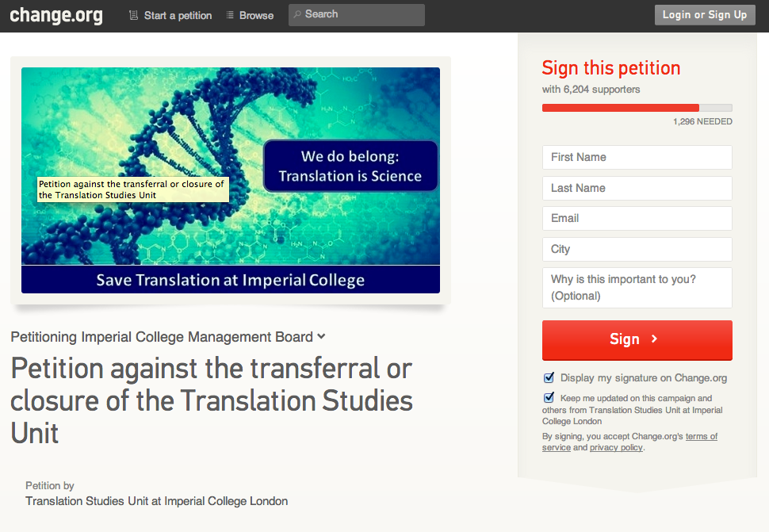Image resolution: width=769 pixels, height=532 pixels.
Task: Click the list icon next to Browse
Action: pos(229,14)
